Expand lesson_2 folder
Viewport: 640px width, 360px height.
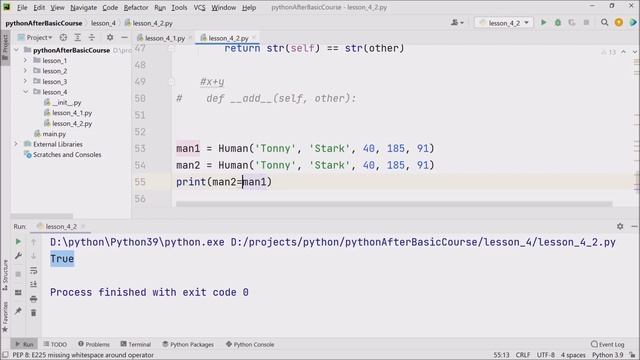[25, 71]
